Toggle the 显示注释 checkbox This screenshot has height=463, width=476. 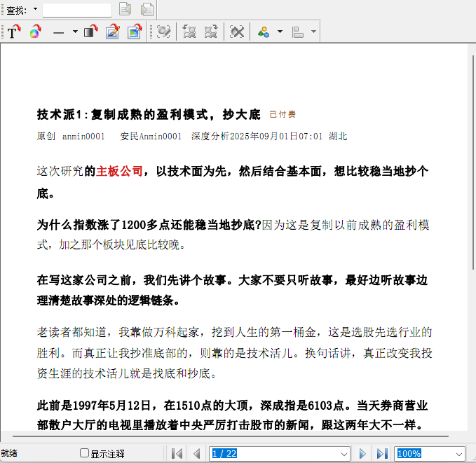84,453
